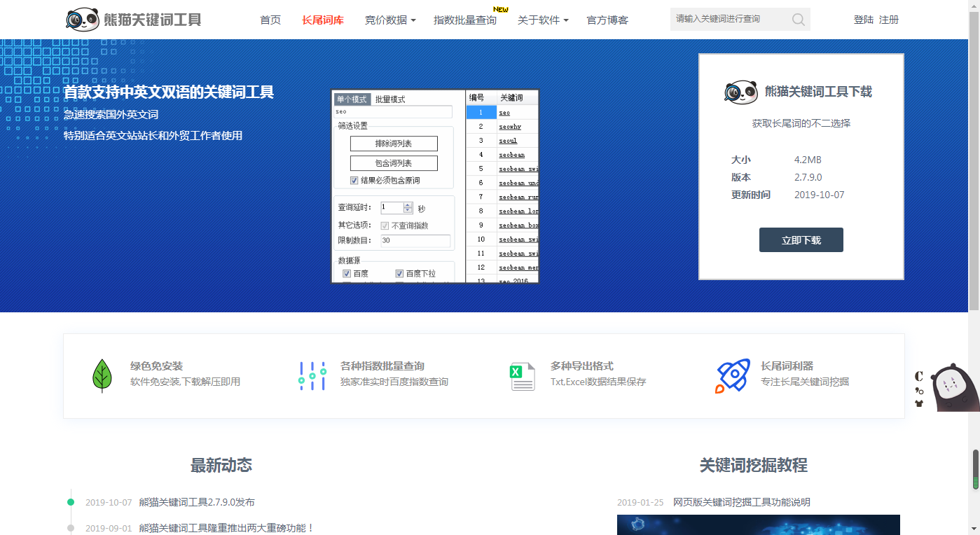
Task: Switch to 批量模式 tab in the demo screenshot
Action: 390,99
